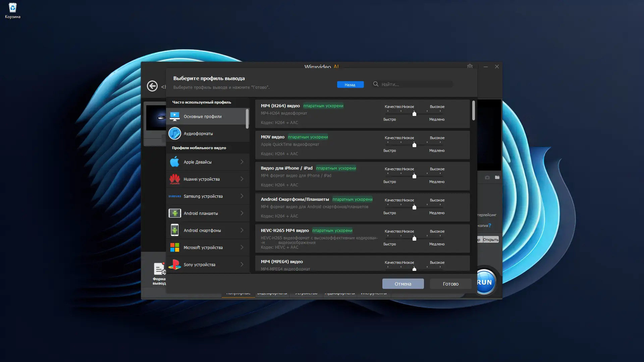
Task: Expand the Huawei devices chevron
Action: [x=242, y=179]
